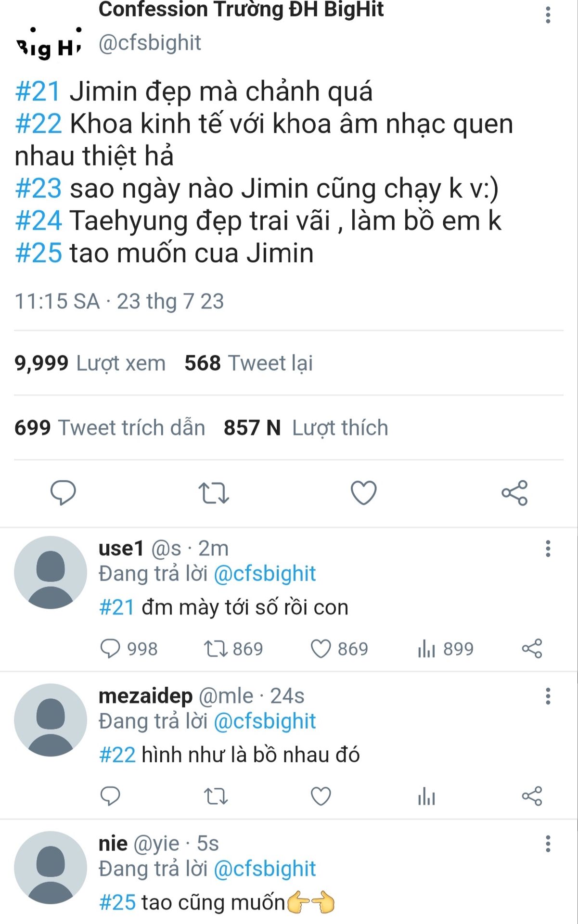578x924 pixels.
Task: Retweet the main confession tweet
Action: (214, 492)
